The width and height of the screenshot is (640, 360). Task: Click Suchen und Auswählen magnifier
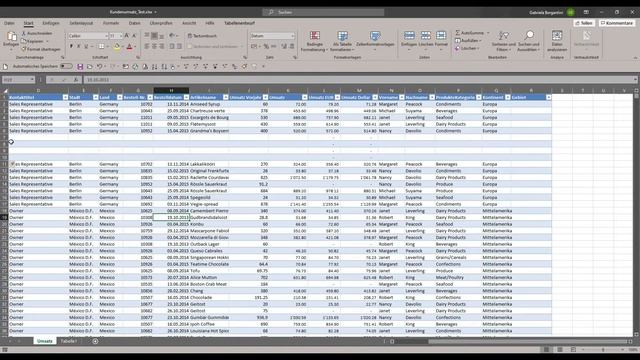coord(529,36)
